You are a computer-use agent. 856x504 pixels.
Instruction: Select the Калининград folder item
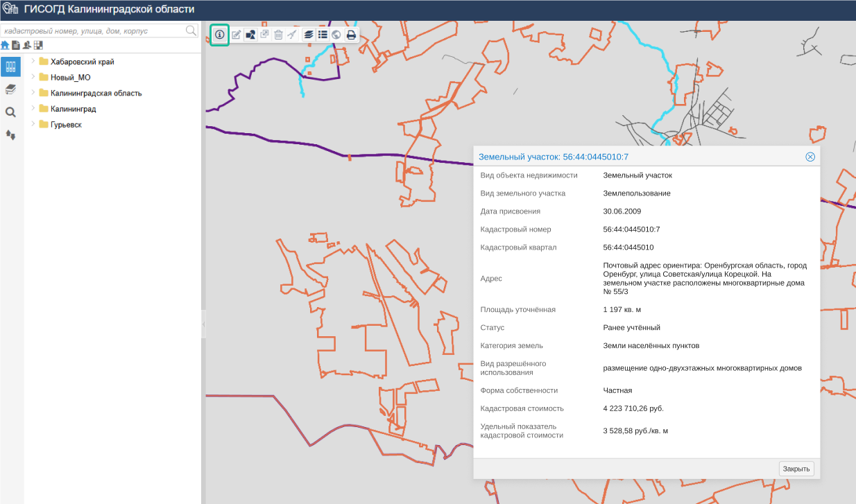tap(68, 109)
